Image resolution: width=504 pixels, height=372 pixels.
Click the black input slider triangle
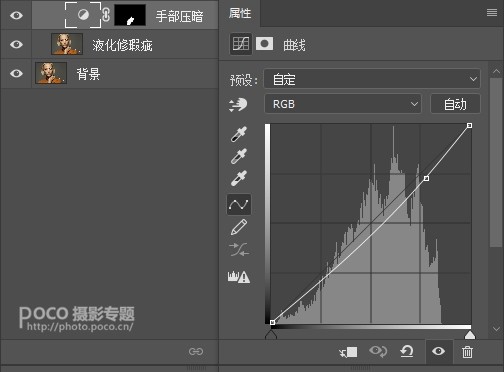[x=271, y=335]
